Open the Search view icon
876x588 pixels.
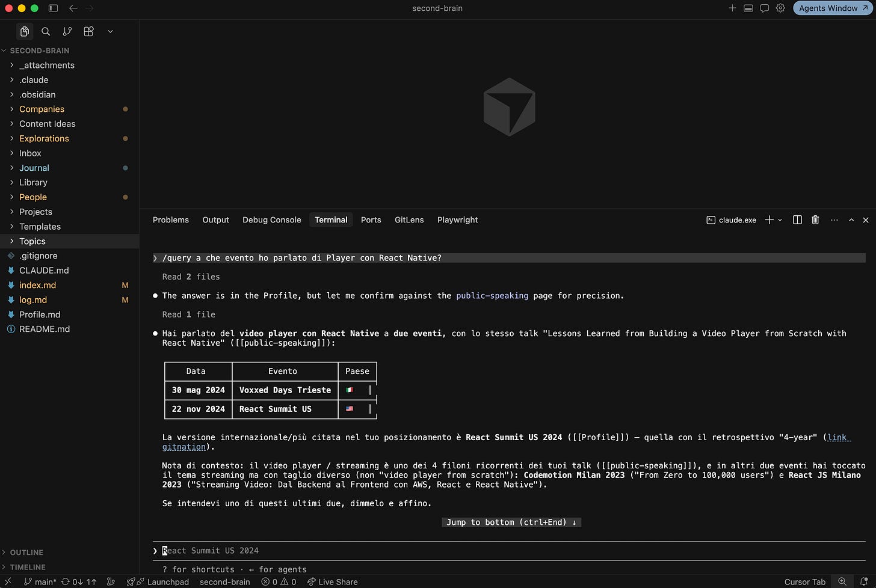[x=46, y=31]
